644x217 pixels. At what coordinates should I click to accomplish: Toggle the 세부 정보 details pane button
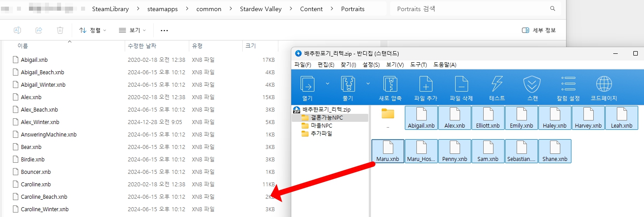point(539,30)
